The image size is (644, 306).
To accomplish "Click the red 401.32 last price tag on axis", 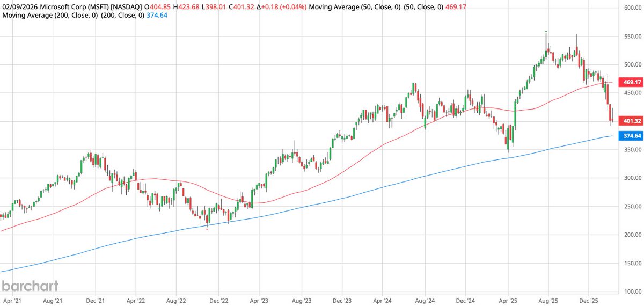I will tap(631, 121).
